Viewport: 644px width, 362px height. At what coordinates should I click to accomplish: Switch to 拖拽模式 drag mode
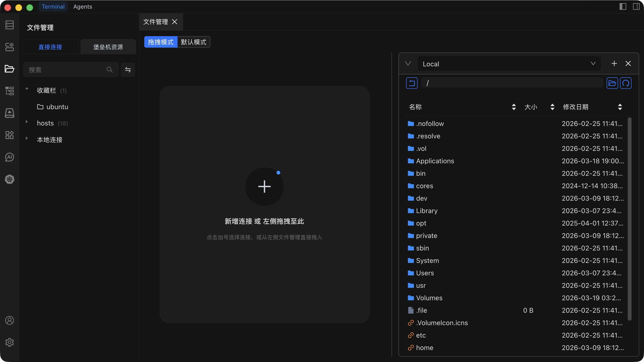161,42
